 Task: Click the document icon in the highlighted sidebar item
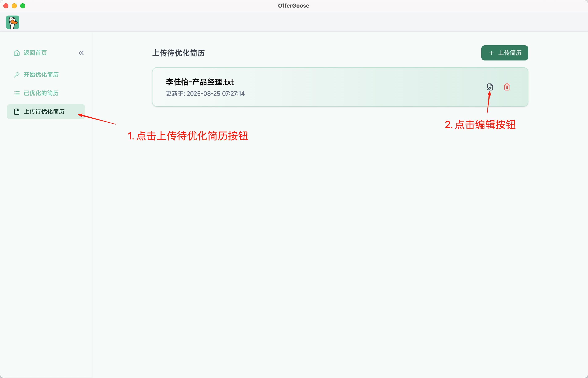[17, 112]
